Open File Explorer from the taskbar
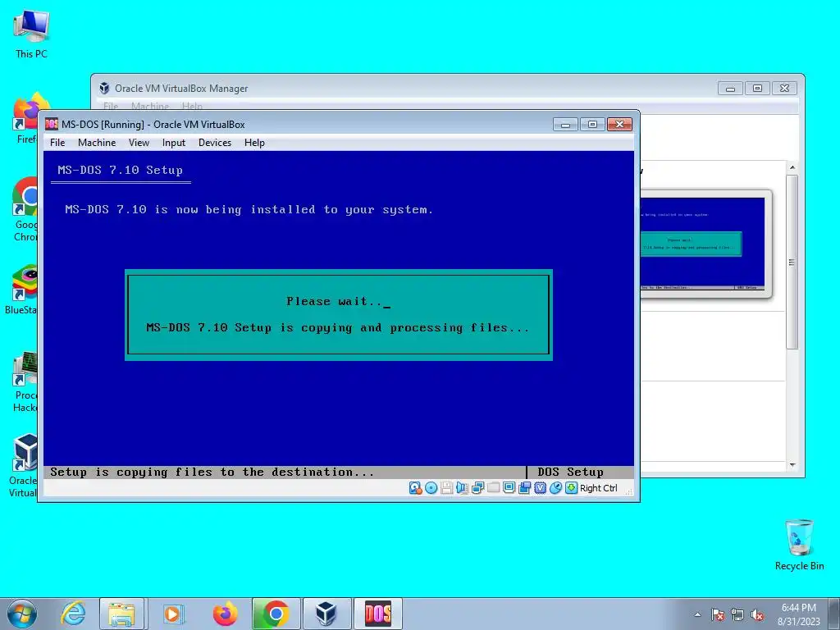The width and height of the screenshot is (840, 630). coord(121,614)
